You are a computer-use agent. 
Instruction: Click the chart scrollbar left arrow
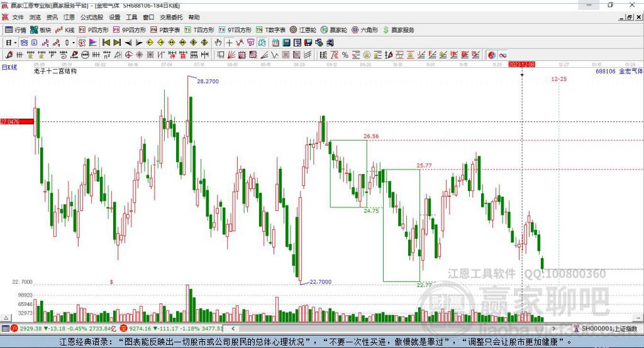coord(233,329)
